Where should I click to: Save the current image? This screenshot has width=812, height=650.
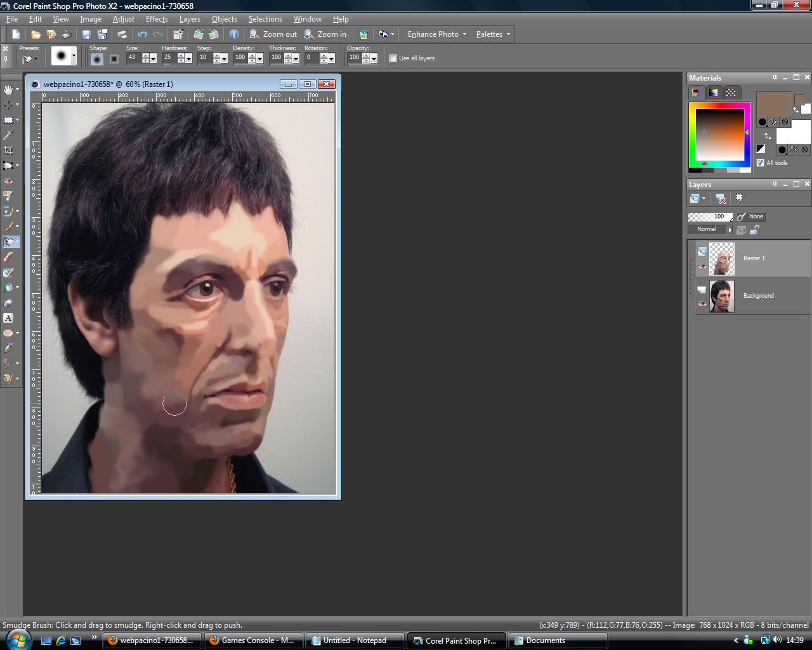pyautogui.click(x=86, y=34)
